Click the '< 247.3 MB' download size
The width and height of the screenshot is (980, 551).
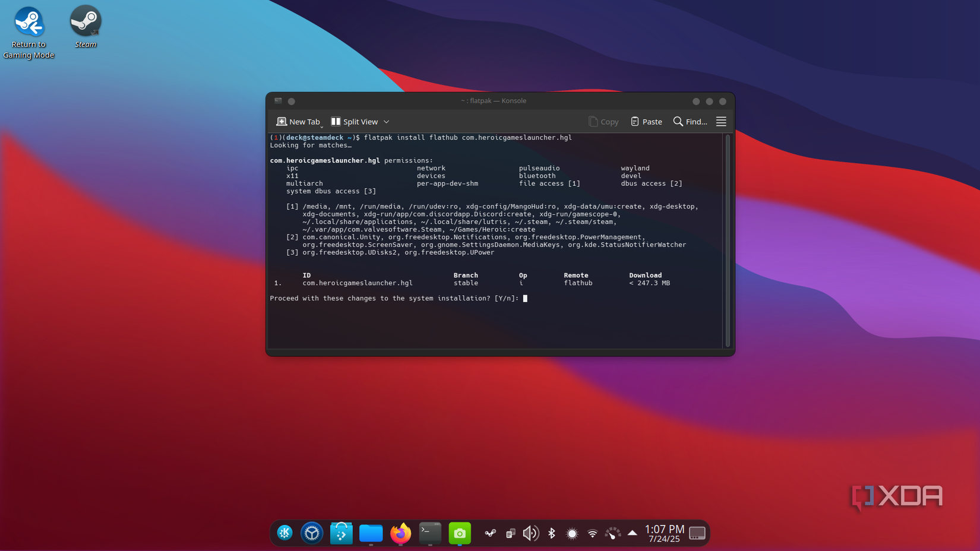(650, 283)
